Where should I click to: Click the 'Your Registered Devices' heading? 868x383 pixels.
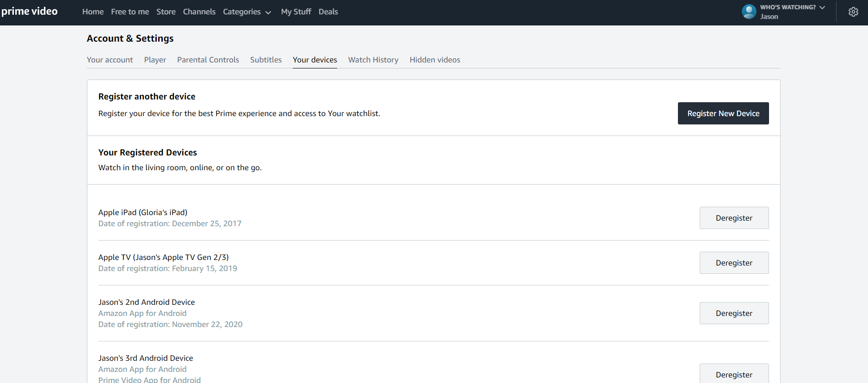coord(148,153)
